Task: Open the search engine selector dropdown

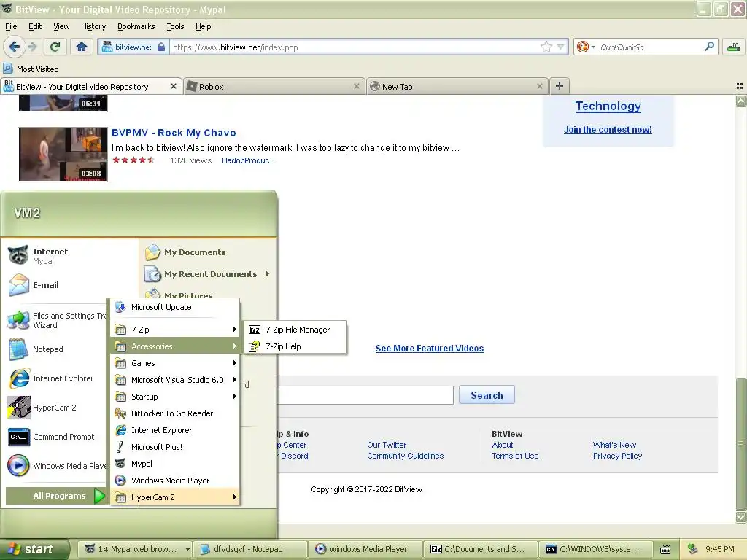Action: click(x=593, y=47)
